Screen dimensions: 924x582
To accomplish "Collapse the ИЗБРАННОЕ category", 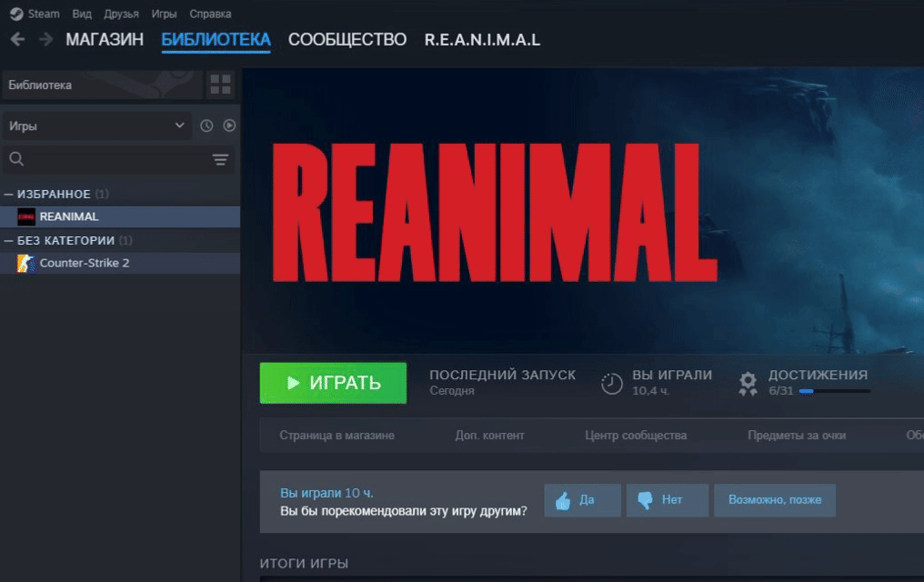I will [9, 194].
